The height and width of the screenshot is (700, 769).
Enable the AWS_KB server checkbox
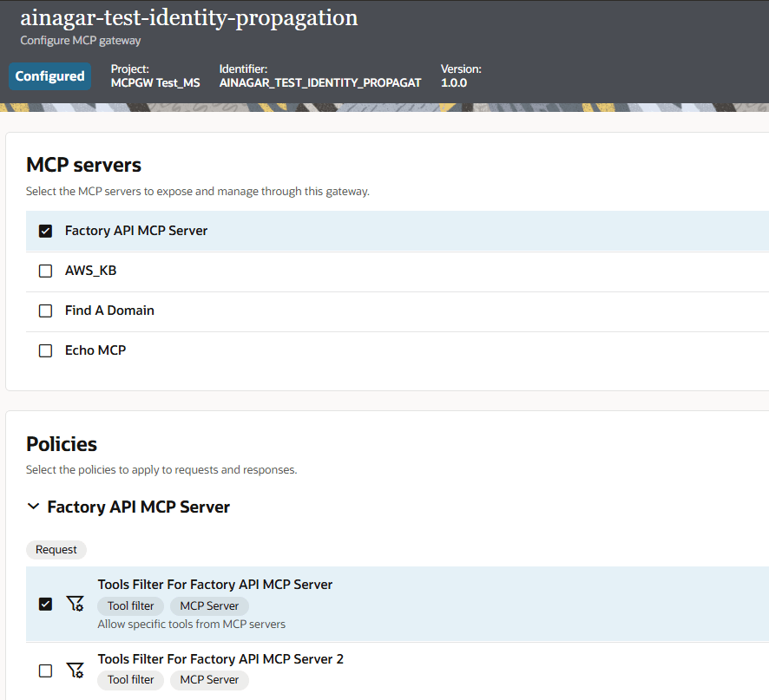point(46,271)
